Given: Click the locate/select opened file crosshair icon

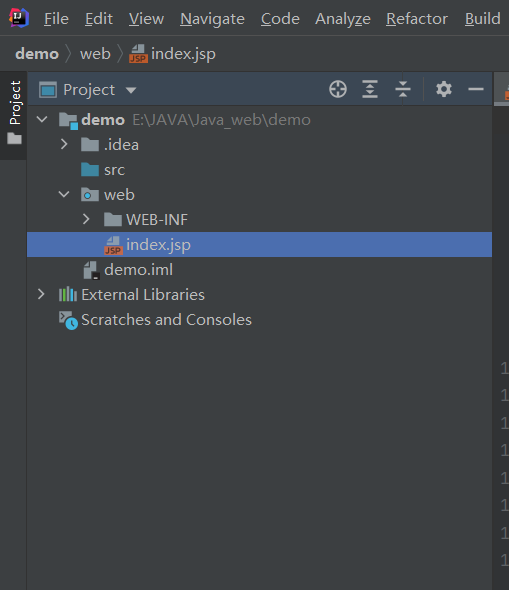Looking at the screenshot, I should tap(337, 90).
